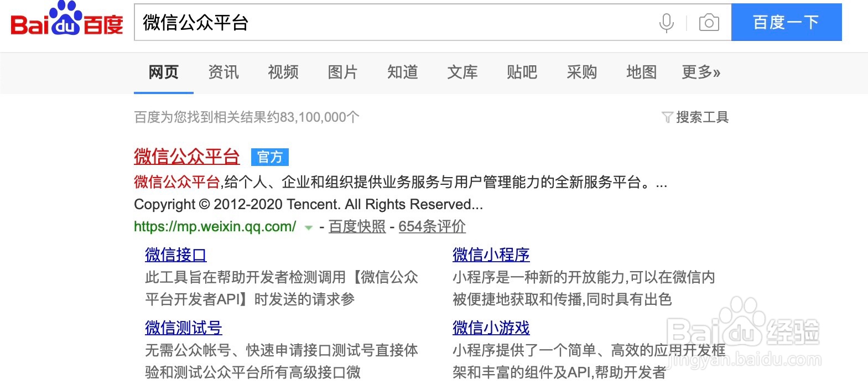Select the 贴吧 tab

522,72
